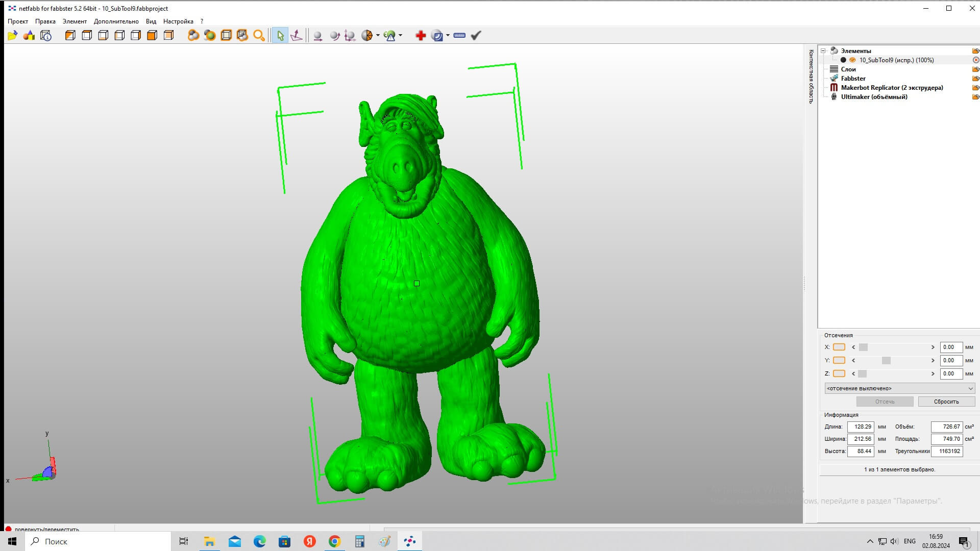Open the Дополнительно menu

click(x=116, y=21)
